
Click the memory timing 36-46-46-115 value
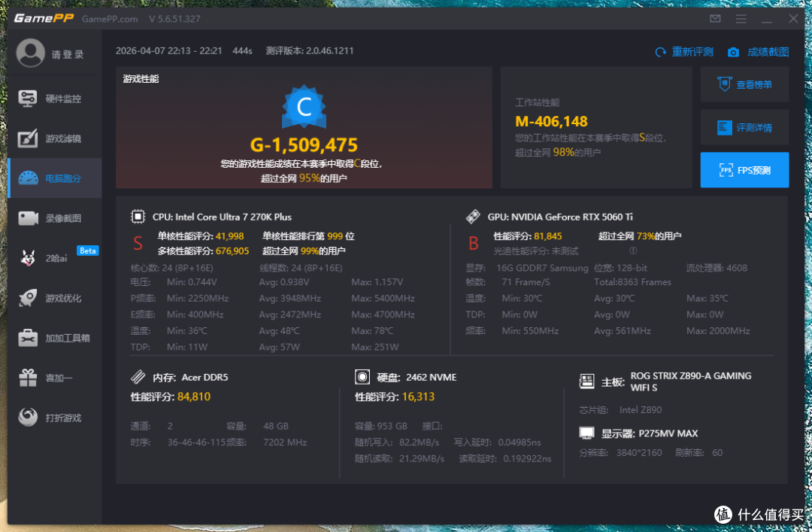pyautogui.click(x=196, y=442)
